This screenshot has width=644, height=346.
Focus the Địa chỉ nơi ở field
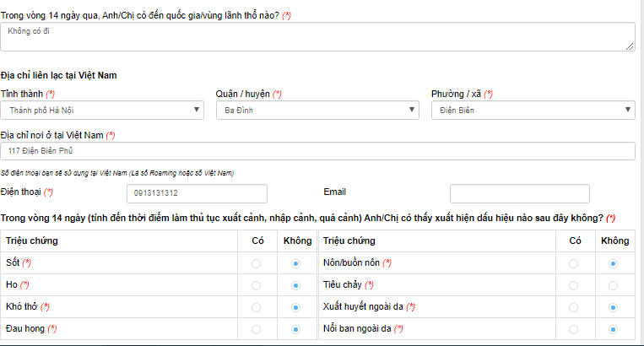pyautogui.click(x=317, y=151)
